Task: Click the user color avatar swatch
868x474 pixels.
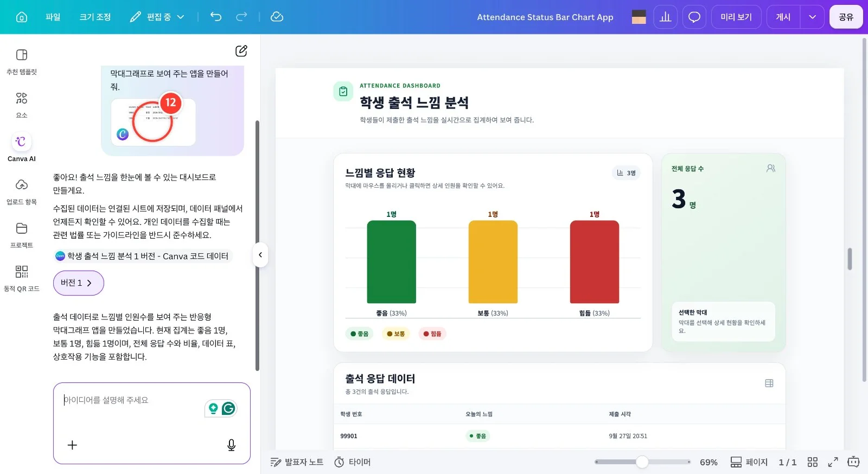Action: point(639,17)
